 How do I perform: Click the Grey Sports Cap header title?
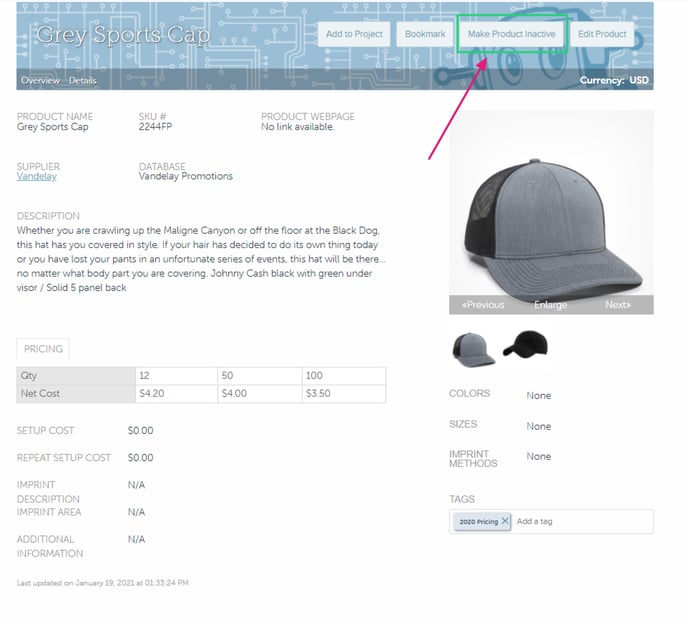(123, 34)
